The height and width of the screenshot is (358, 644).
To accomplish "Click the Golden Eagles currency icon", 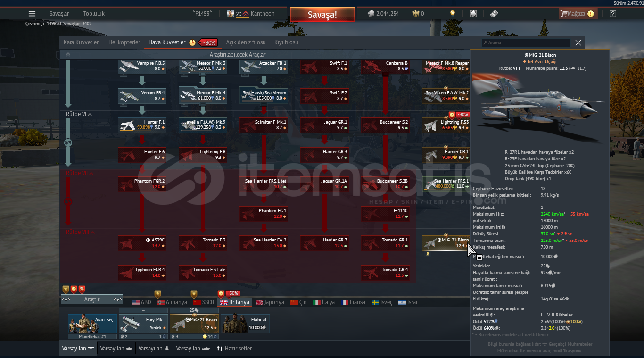I will (415, 14).
